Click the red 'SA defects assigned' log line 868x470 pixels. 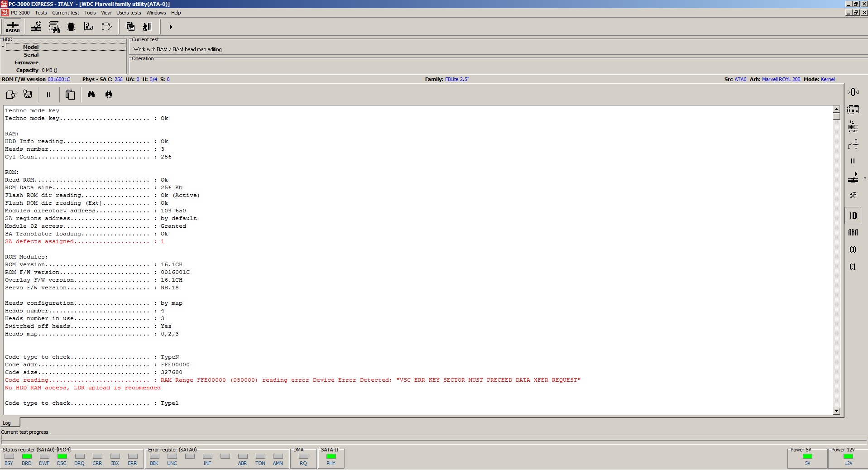point(85,241)
